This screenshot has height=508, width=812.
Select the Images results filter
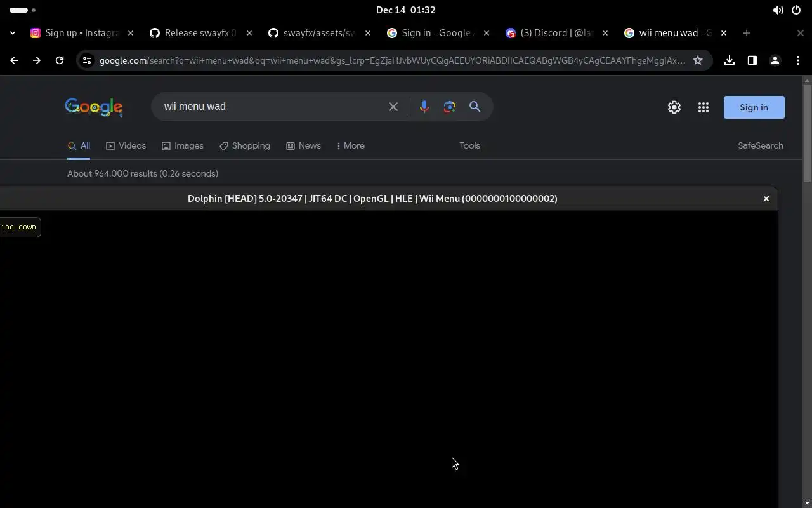pos(183,145)
